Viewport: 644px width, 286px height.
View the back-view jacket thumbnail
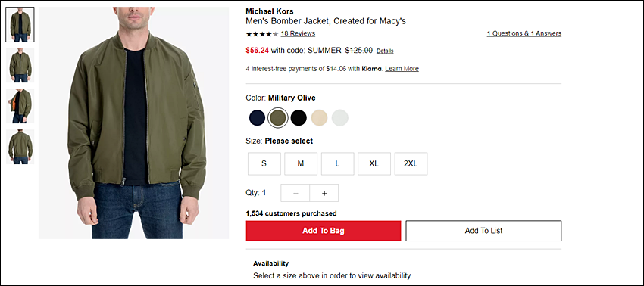(x=20, y=147)
